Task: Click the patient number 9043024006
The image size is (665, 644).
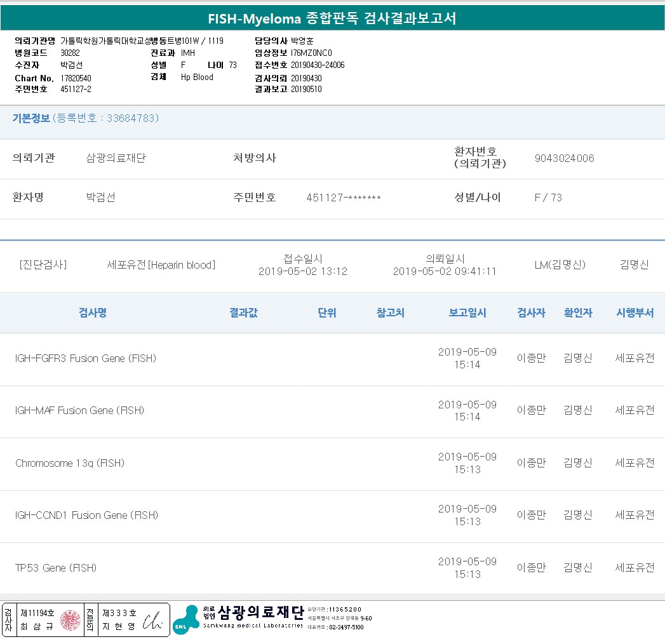Action: [x=565, y=159]
